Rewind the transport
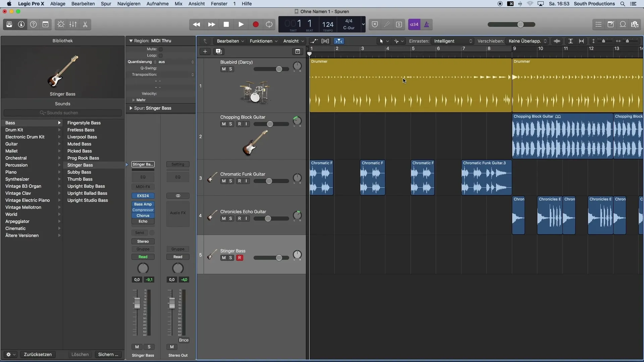This screenshot has height=362, width=644. click(x=197, y=24)
